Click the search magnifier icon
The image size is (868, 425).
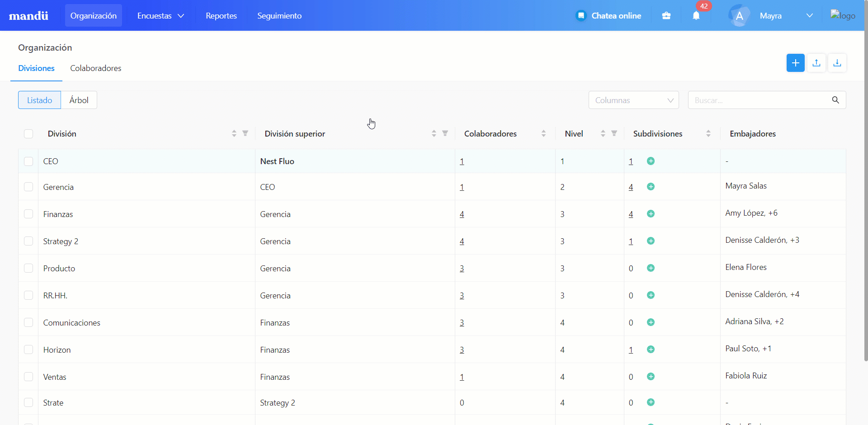(x=835, y=100)
